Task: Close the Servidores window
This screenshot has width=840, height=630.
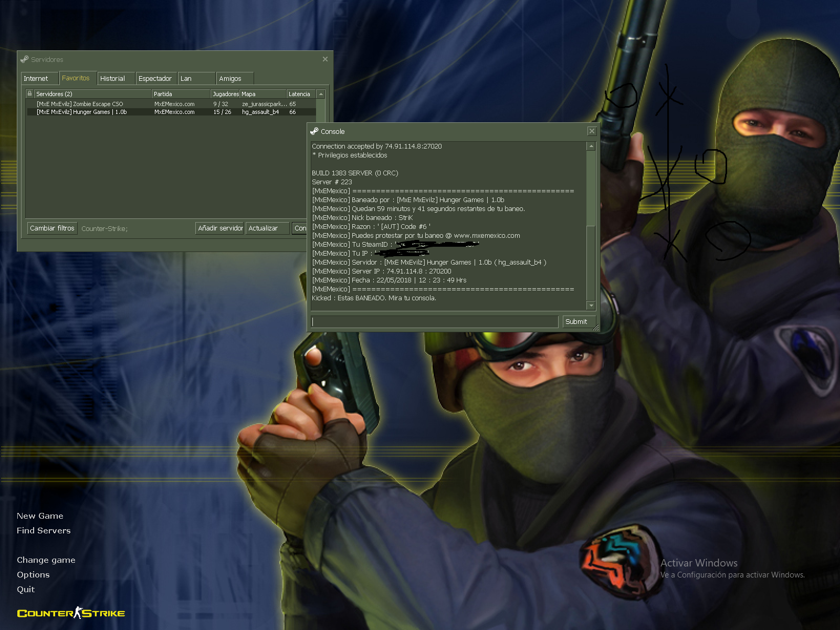Action: coord(325,59)
